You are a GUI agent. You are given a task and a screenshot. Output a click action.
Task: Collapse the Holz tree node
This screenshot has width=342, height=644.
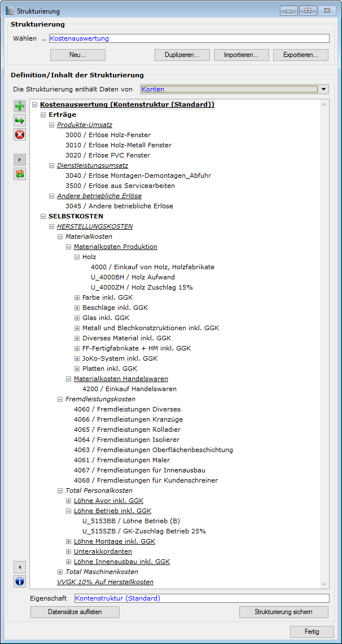point(77,257)
